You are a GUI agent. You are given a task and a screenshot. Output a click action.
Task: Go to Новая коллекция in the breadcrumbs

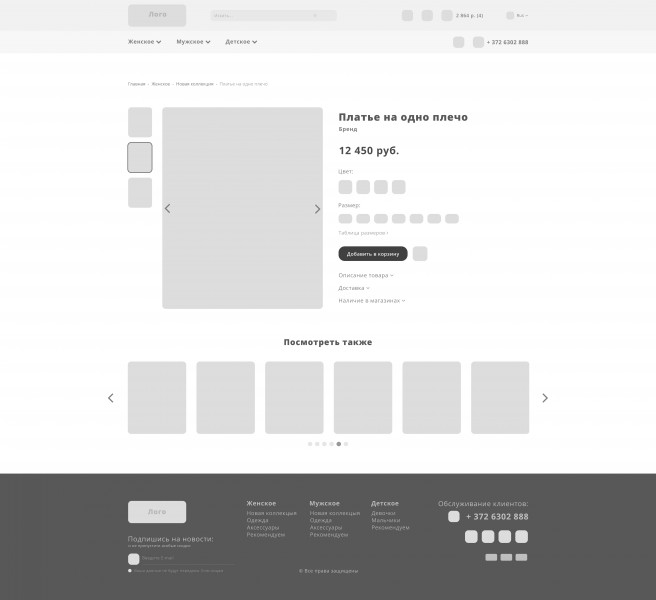coord(195,84)
